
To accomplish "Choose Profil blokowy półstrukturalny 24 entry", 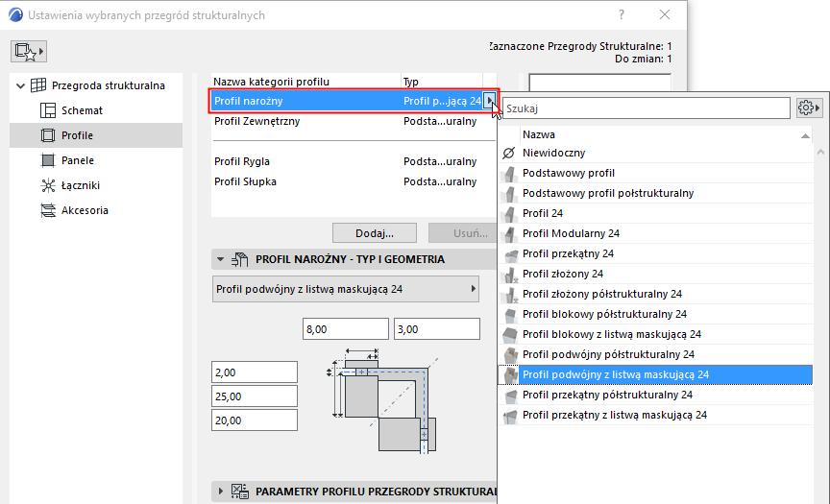I will [x=604, y=314].
